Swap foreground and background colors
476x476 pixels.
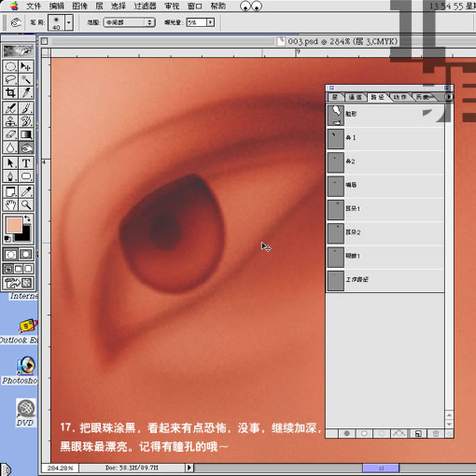(28, 218)
